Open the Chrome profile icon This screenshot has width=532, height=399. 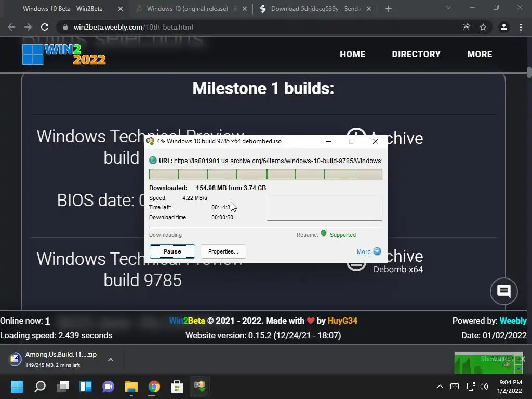pyautogui.click(x=504, y=27)
